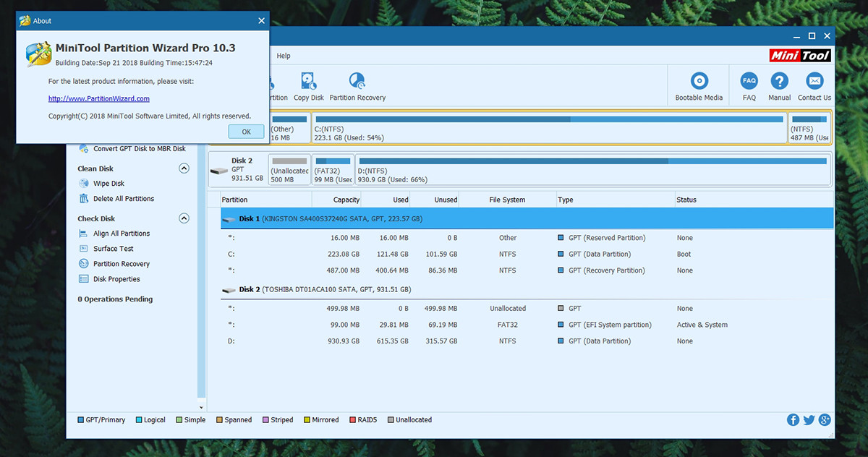Click the GPT/Primary legend swatch
Screen dimensions: 868x457
pos(80,419)
